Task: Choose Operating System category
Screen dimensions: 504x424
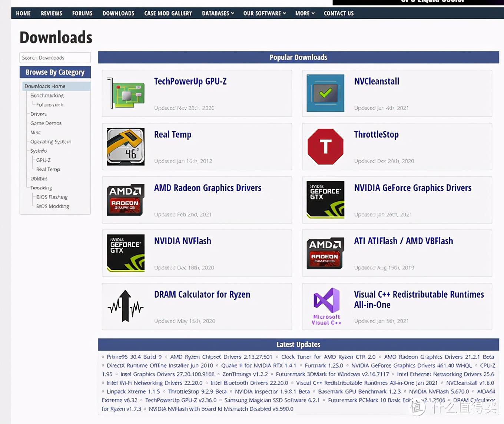Action: [51, 142]
